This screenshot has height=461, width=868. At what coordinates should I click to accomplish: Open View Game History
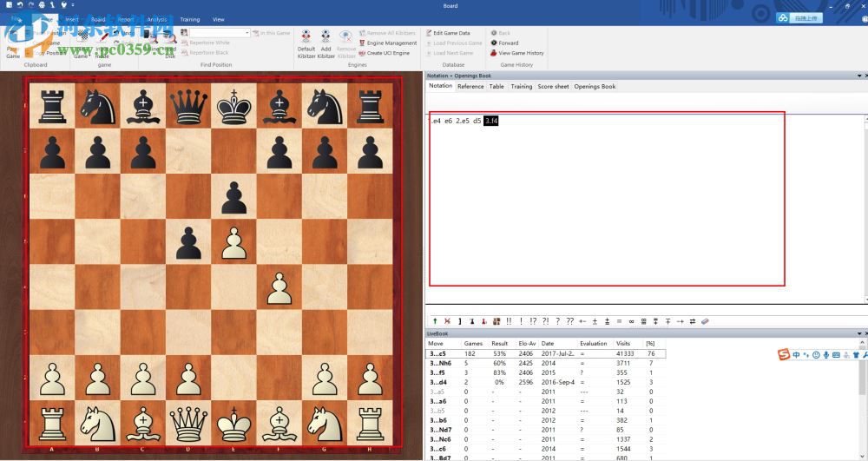517,53
